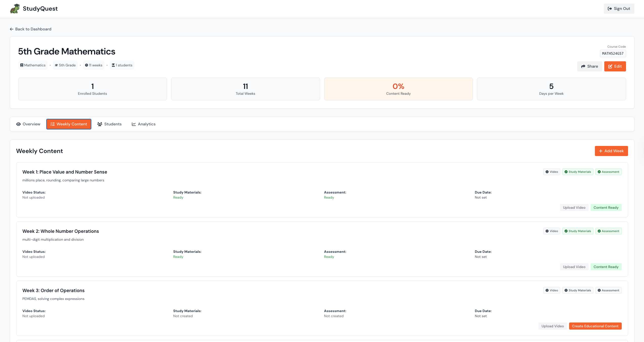The image size is (644, 342).
Task: Click the course code MATH524G57 field
Action: click(x=613, y=53)
